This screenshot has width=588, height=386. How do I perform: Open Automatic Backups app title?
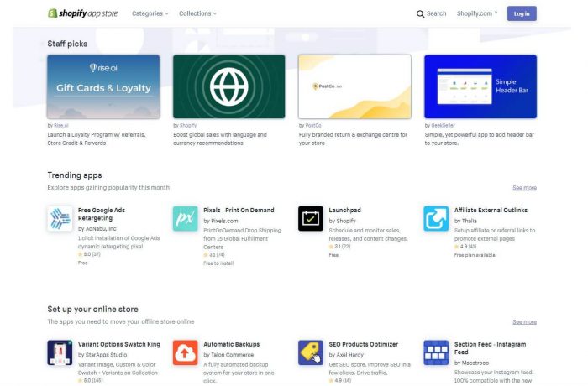231,344
